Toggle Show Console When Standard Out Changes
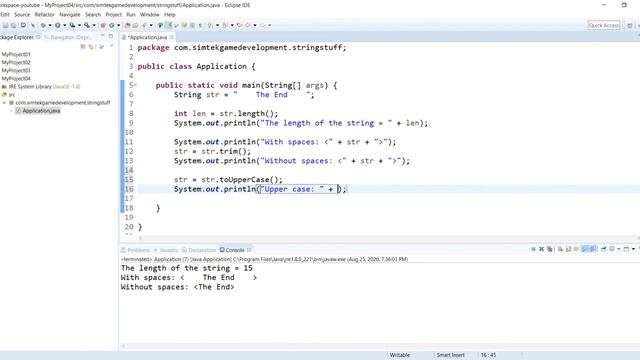The image size is (640, 360). (585, 249)
